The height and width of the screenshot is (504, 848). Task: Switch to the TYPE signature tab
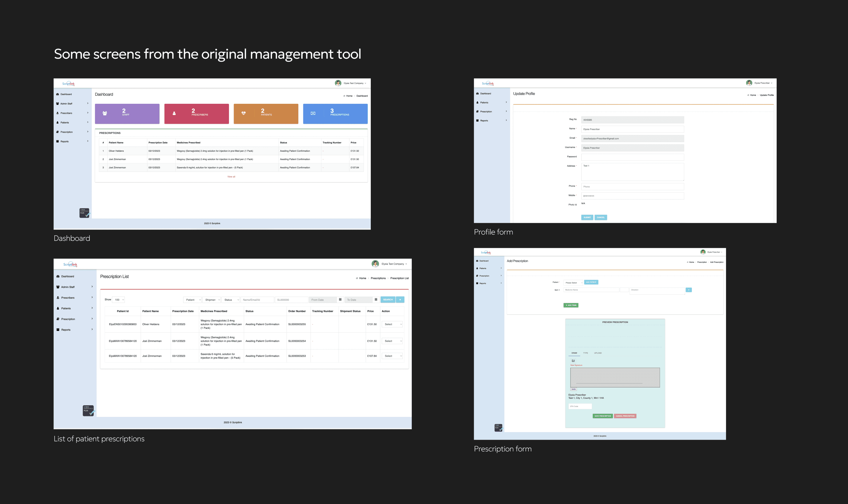[585, 353]
